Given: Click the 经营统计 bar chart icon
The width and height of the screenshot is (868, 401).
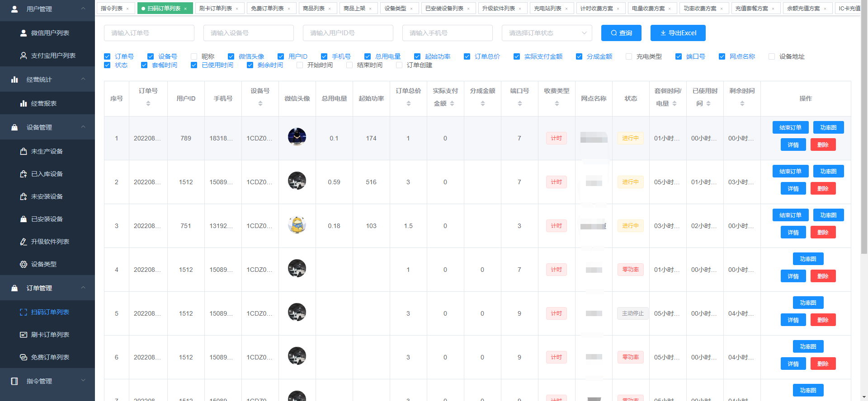Looking at the screenshot, I should 14,79.
